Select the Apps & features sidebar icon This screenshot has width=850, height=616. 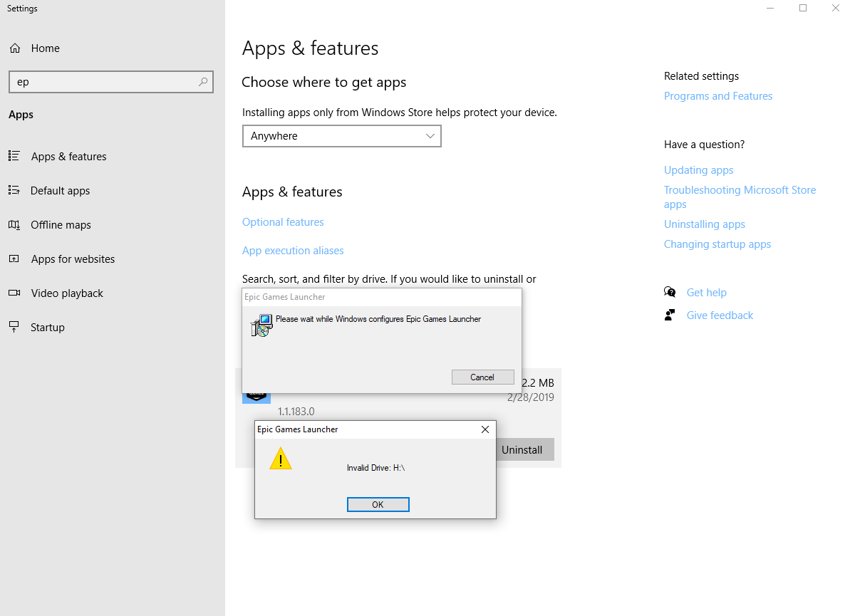tap(14, 157)
